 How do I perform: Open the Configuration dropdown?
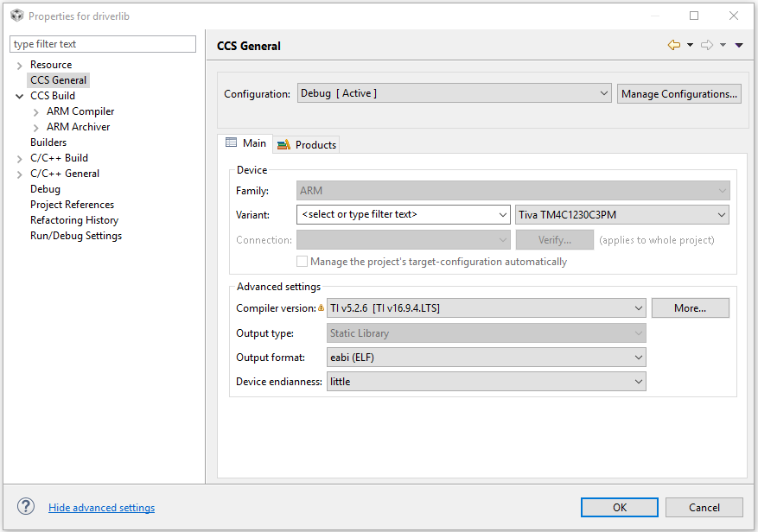(x=455, y=93)
